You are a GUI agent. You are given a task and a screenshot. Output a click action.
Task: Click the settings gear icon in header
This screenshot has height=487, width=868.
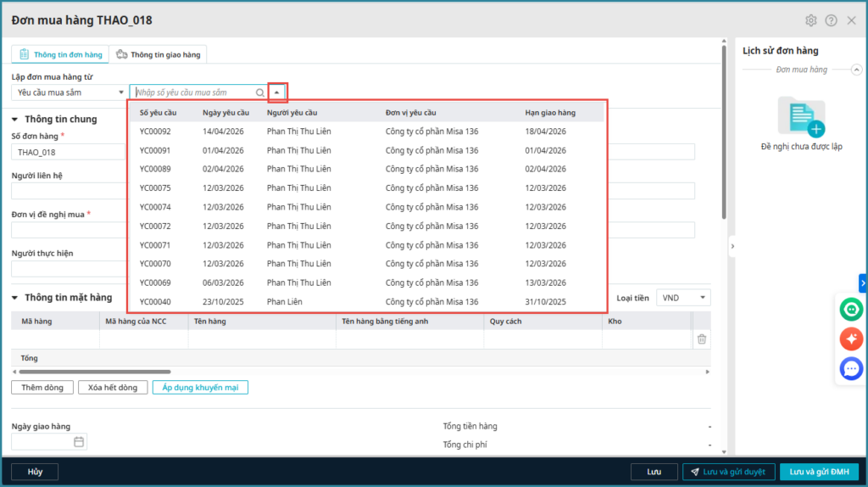pyautogui.click(x=810, y=20)
